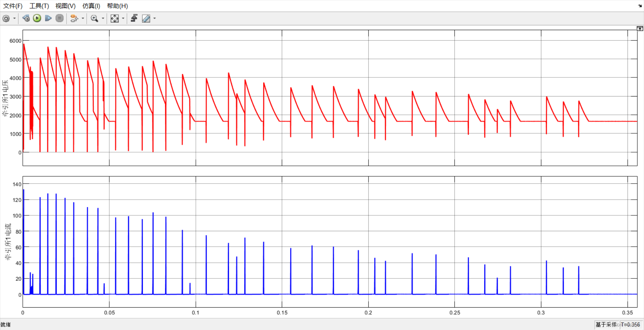Open the 仿真(I) menu
The width and height of the screenshot is (644, 330).
point(91,6)
